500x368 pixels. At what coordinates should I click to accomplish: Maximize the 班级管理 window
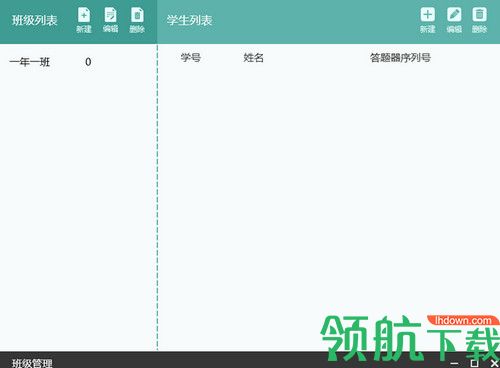pyautogui.click(x=474, y=363)
